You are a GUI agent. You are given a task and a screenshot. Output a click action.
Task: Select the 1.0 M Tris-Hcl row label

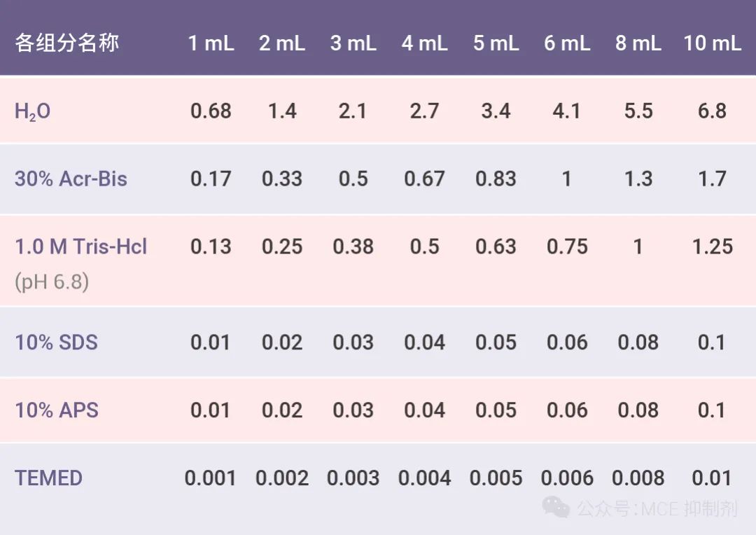tap(81, 246)
